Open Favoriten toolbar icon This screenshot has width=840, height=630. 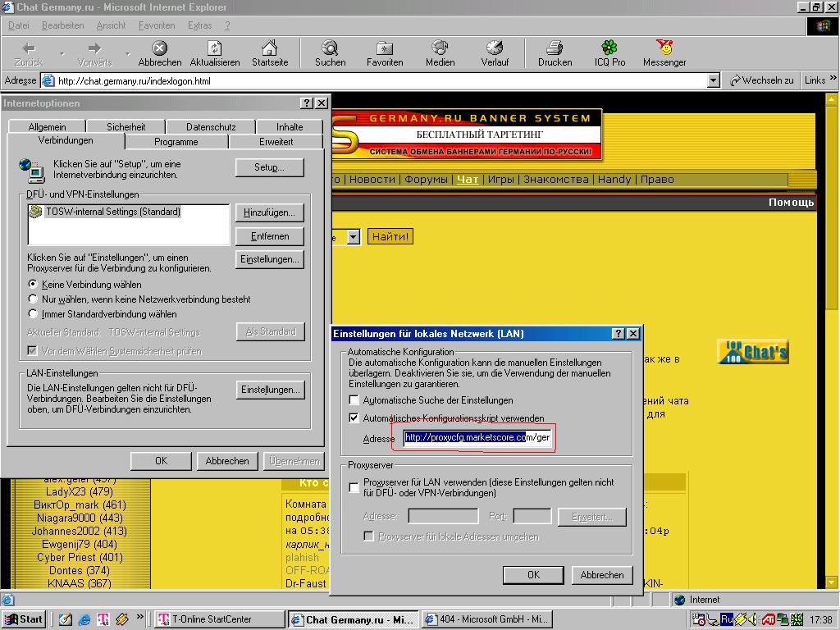coord(385,48)
